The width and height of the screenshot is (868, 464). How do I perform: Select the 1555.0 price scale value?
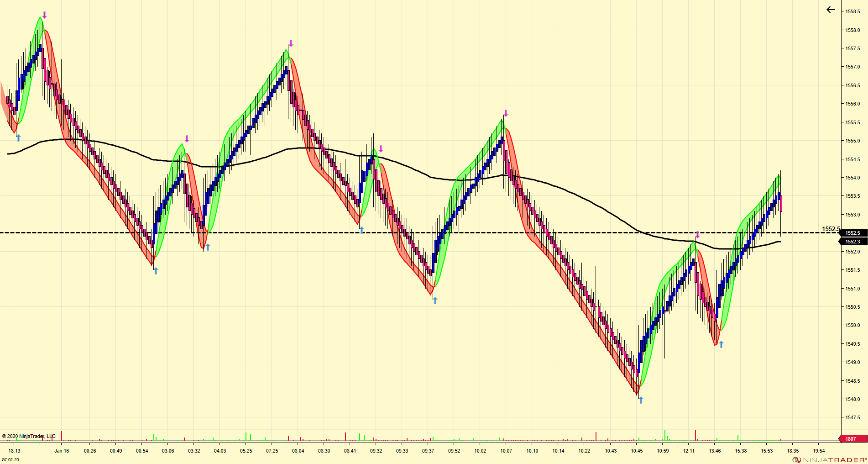coord(852,141)
